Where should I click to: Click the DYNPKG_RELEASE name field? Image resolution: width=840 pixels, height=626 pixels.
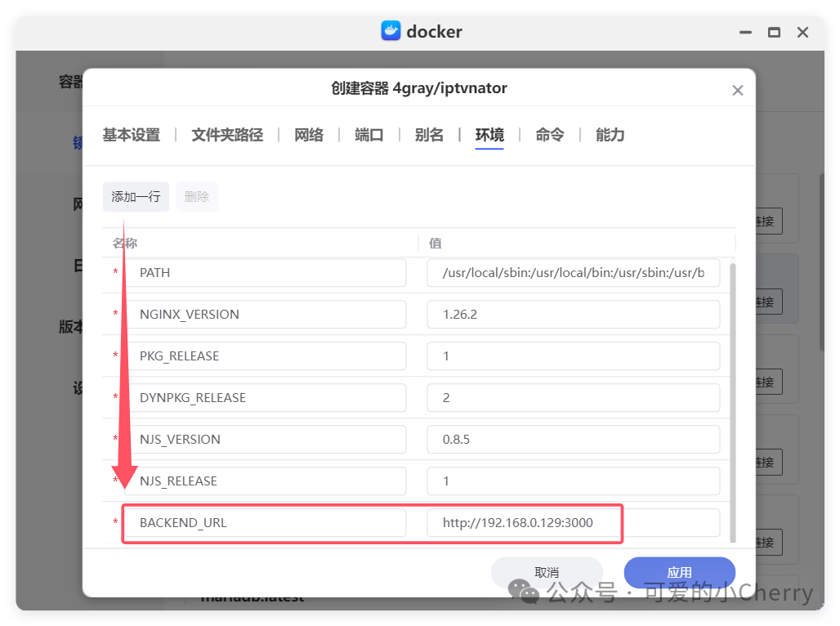[x=266, y=398]
